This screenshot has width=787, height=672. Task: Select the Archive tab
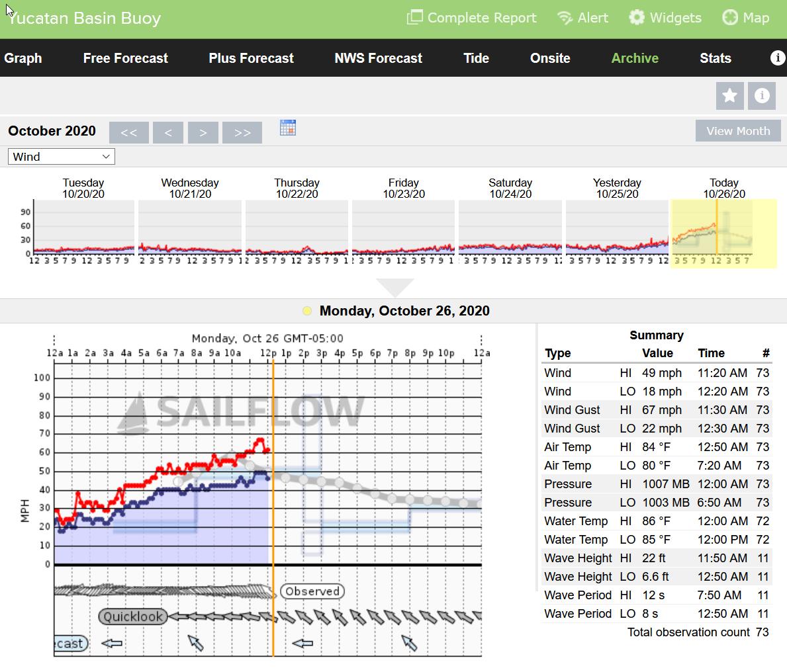point(635,58)
